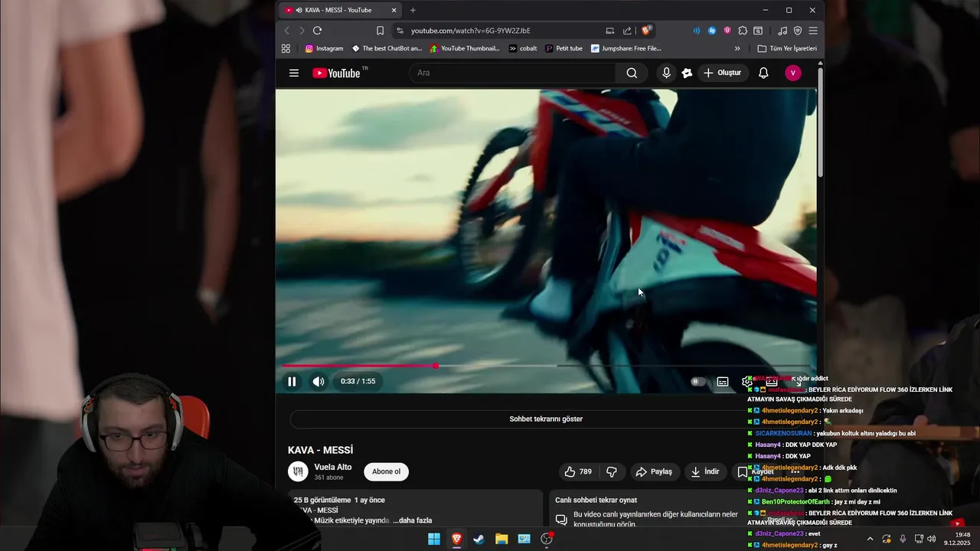Close the KAVA - MESSİ tab
This screenshot has width=980, height=551.
(394, 10)
